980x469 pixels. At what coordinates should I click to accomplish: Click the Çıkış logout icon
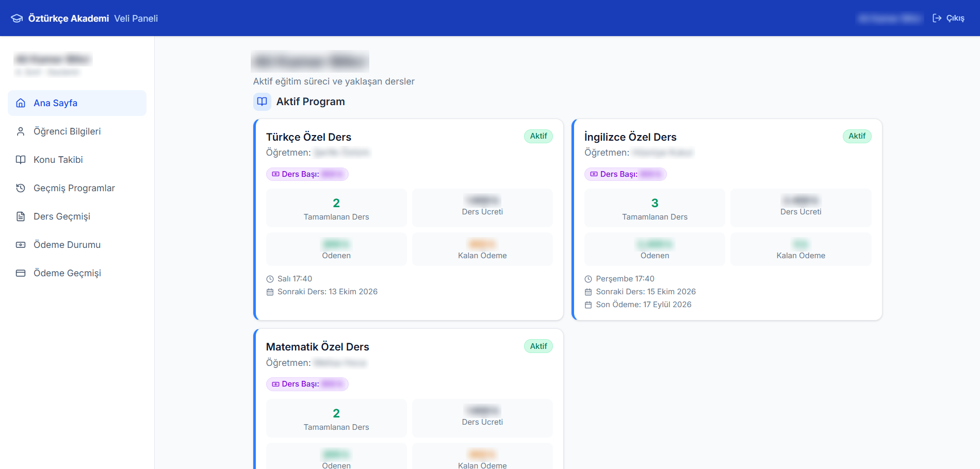(x=937, y=18)
